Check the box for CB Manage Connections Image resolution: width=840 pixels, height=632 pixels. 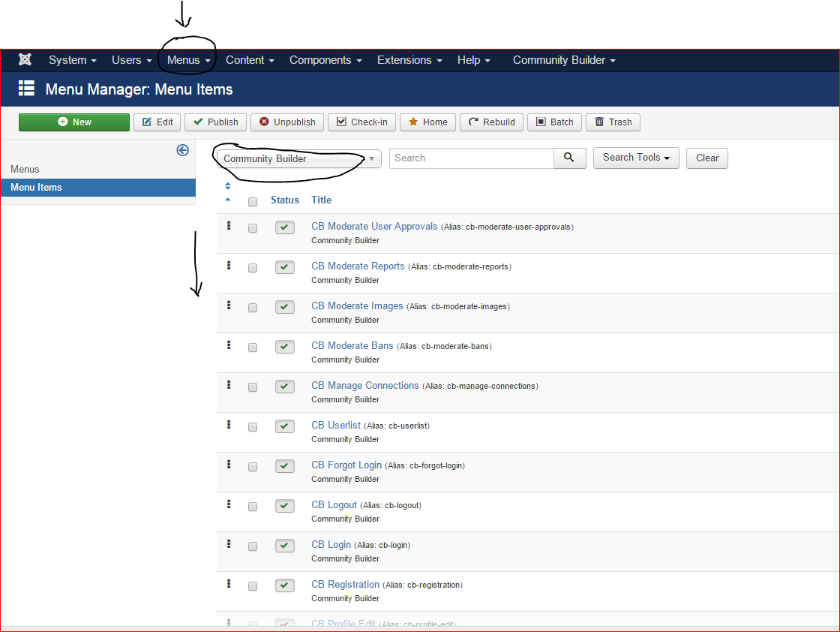tap(253, 387)
